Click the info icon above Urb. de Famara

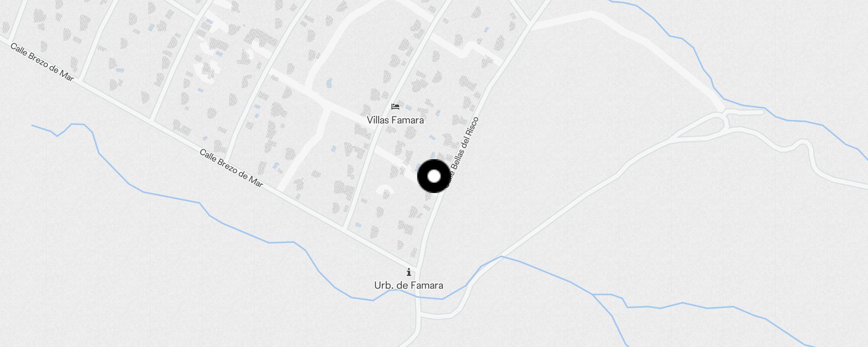coord(409,272)
